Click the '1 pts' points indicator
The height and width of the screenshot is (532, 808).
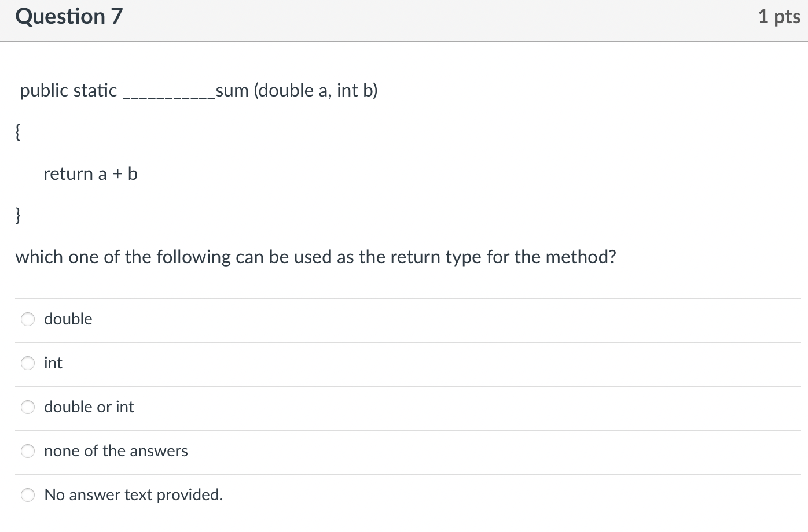pos(779,17)
